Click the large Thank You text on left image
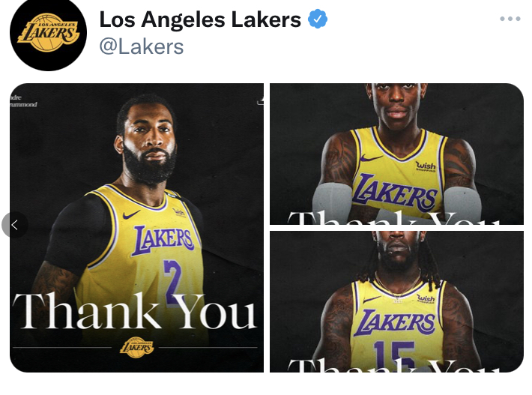532x395 pixels. [x=134, y=311]
